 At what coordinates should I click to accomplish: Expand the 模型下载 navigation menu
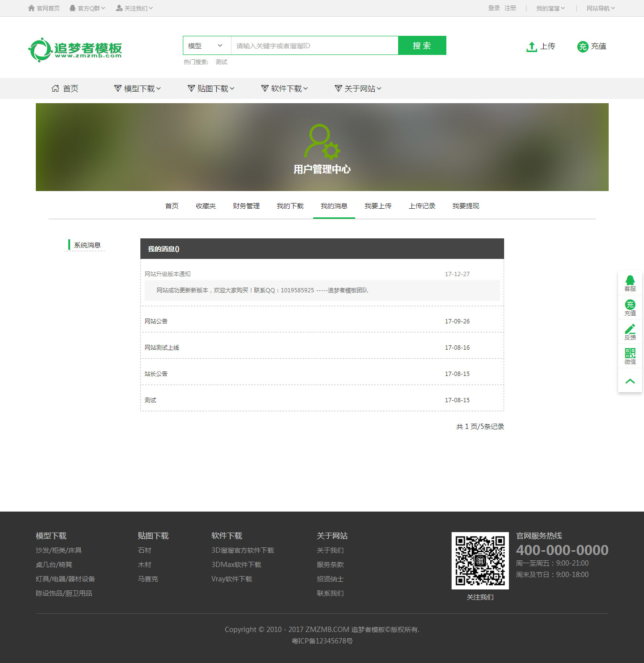click(x=138, y=88)
